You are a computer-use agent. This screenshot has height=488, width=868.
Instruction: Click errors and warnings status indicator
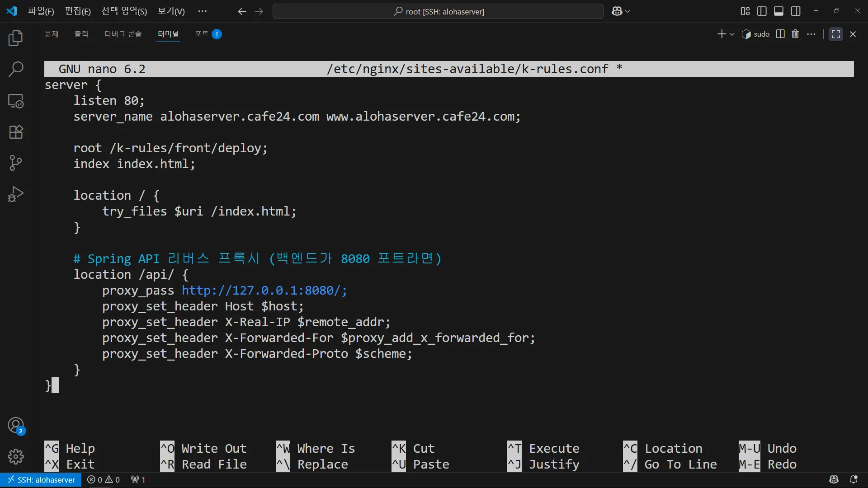104,479
